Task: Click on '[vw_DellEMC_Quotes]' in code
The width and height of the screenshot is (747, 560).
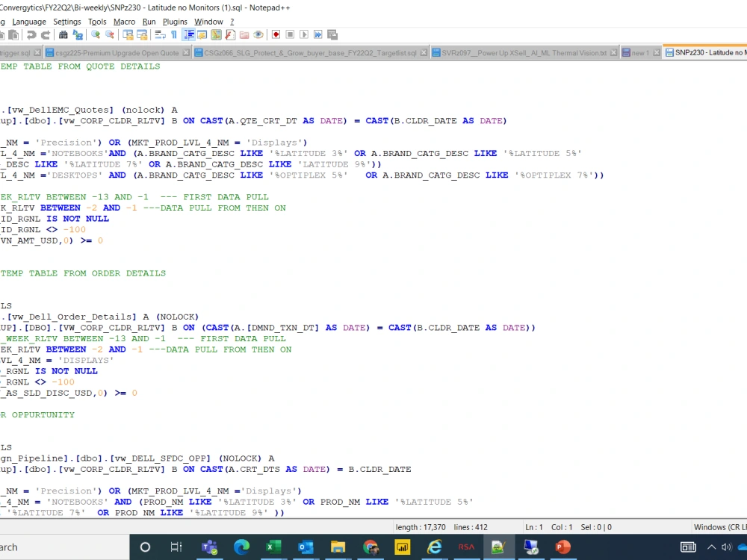Action: click(x=61, y=110)
